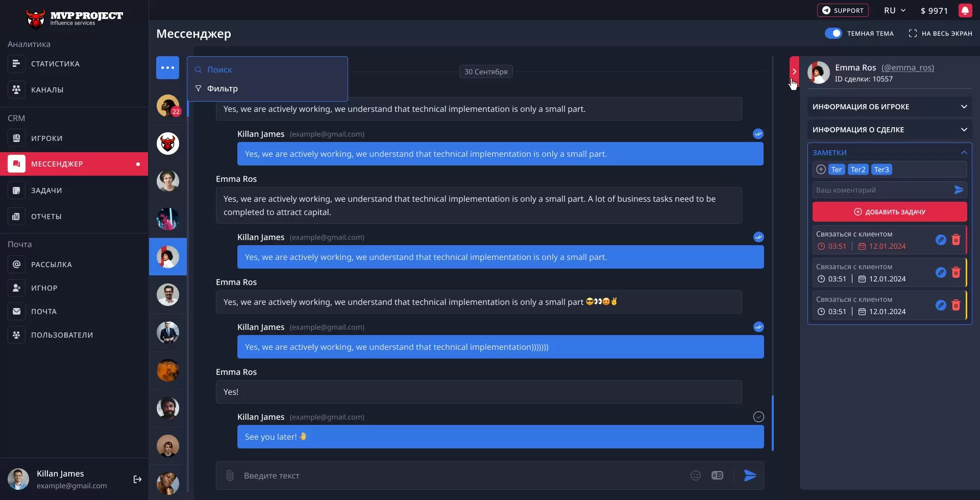Edit the first Связаться с клиентом task
980x500 pixels.
[941, 240]
